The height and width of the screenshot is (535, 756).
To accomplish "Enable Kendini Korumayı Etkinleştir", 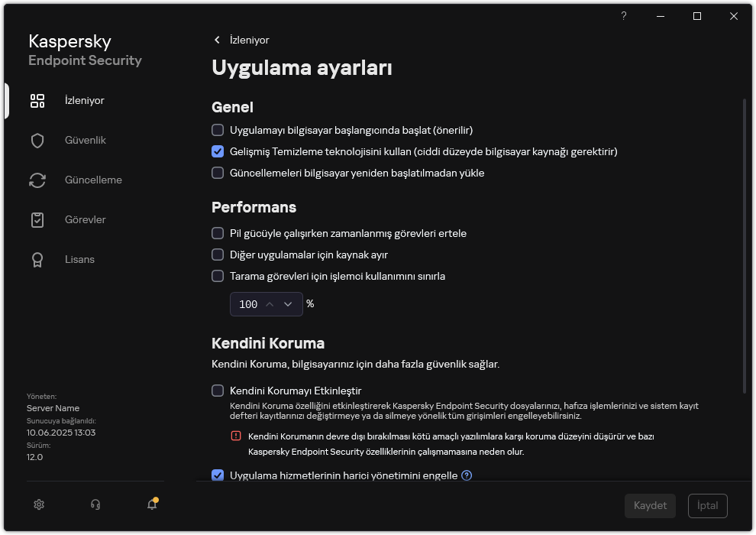I will [x=218, y=391].
